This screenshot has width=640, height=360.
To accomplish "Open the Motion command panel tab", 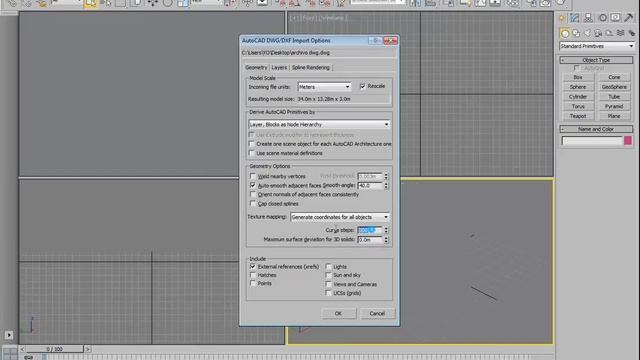I will 602,18.
